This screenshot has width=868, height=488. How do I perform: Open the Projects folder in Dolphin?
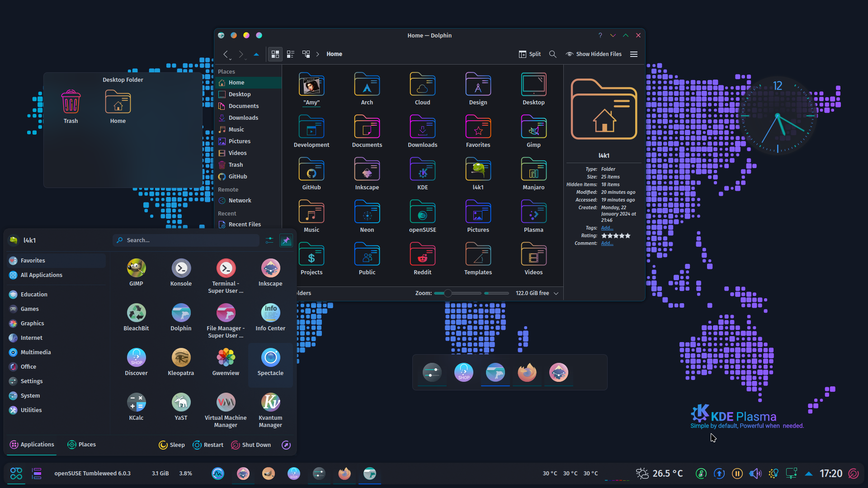[x=311, y=258]
